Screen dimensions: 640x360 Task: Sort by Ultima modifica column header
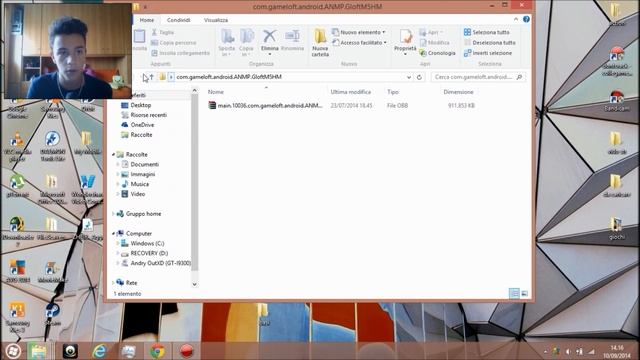(x=351, y=92)
